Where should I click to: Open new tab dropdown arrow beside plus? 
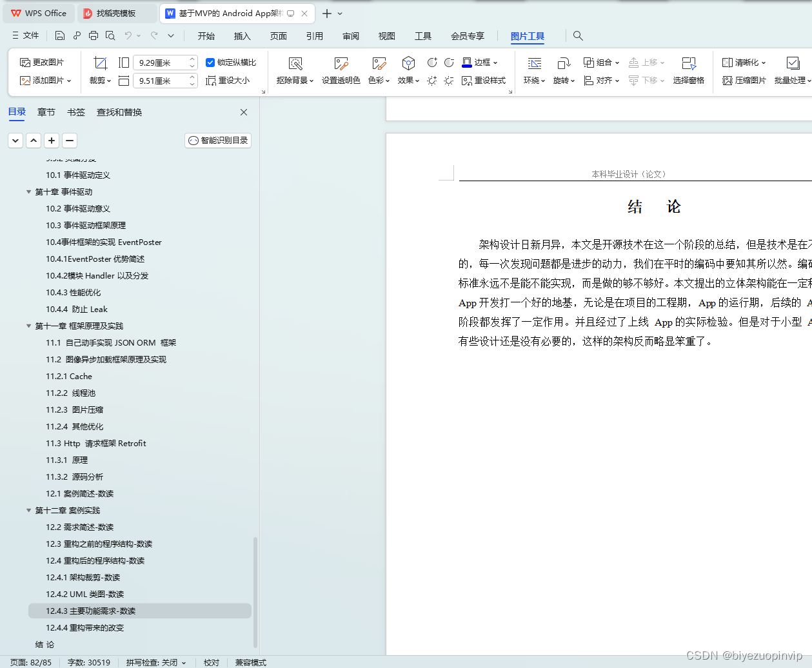pos(340,14)
